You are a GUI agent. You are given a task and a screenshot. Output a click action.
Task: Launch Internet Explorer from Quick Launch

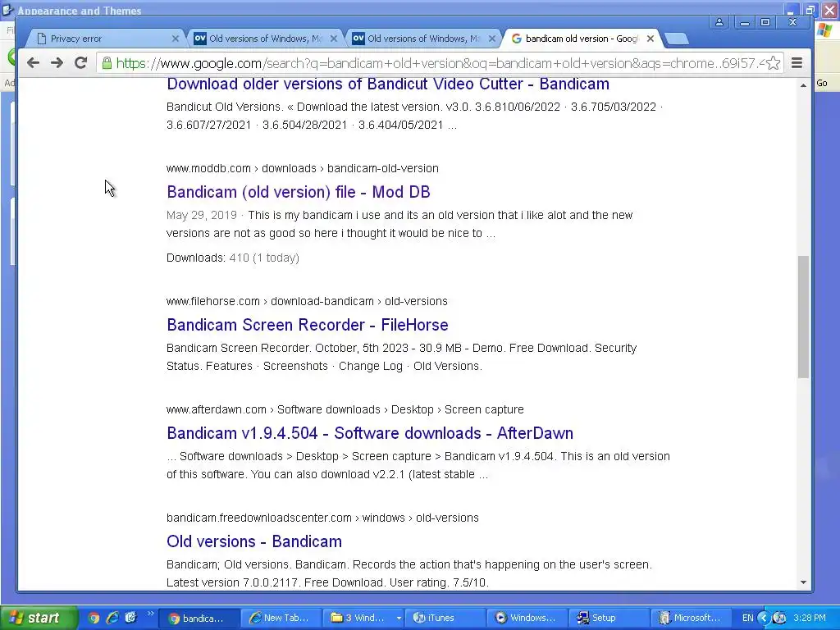tap(112, 618)
